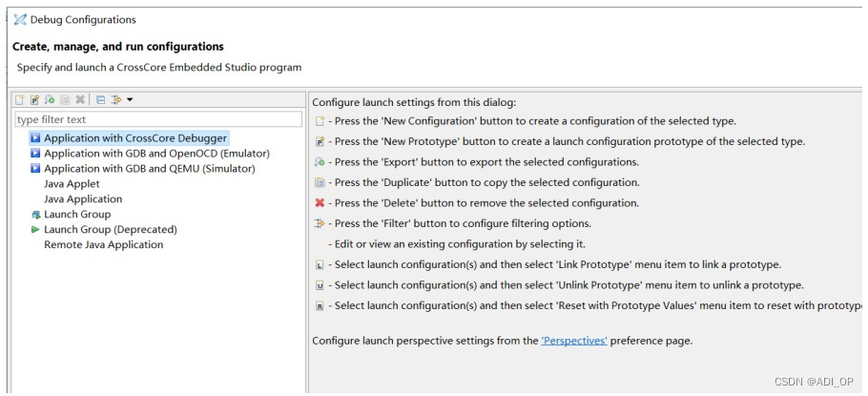
Task: Select Launch Group (Deprecated) item
Action: (x=111, y=229)
